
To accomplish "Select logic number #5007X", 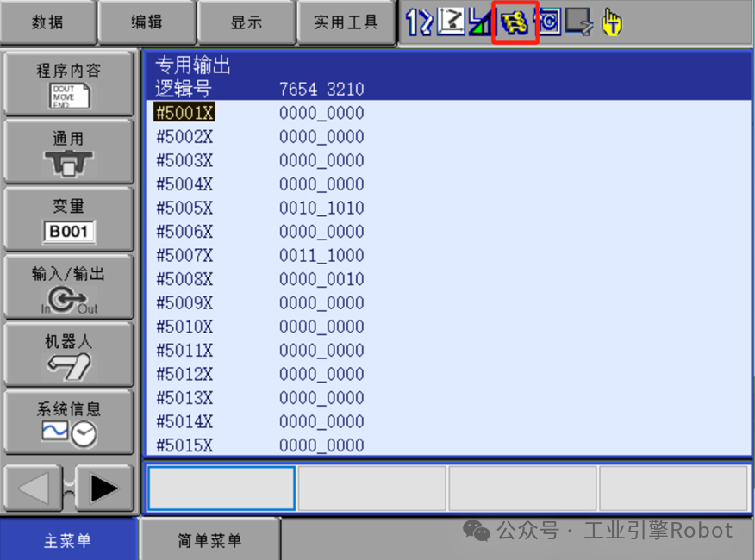I will (x=184, y=255).
